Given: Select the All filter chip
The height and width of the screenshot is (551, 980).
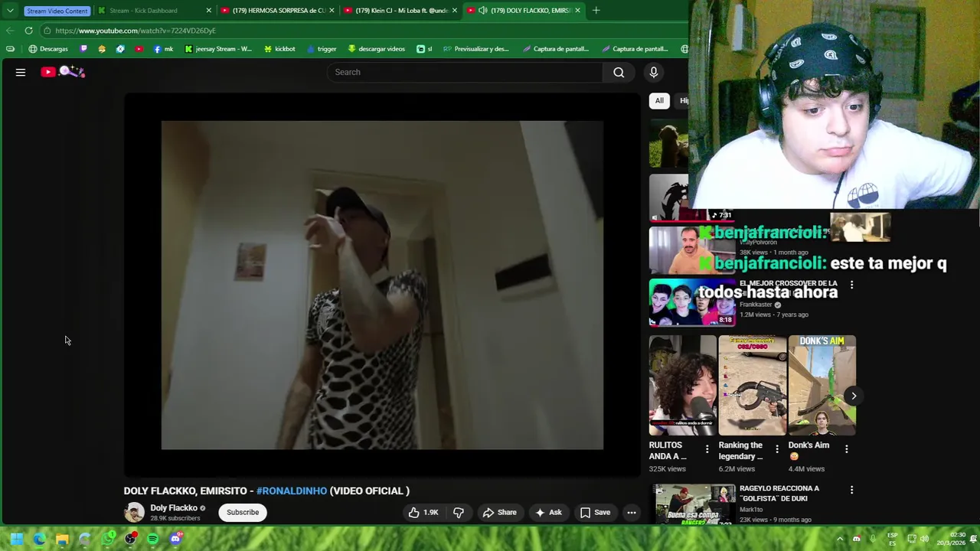Looking at the screenshot, I should pos(659,100).
